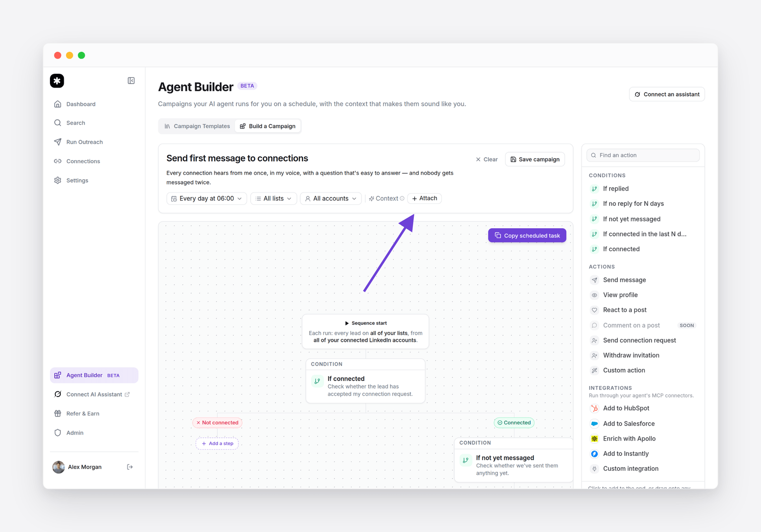Switch to the Campaign Templates tab
Screen dimensions: 761x532
pyautogui.click(x=197, y=126)
